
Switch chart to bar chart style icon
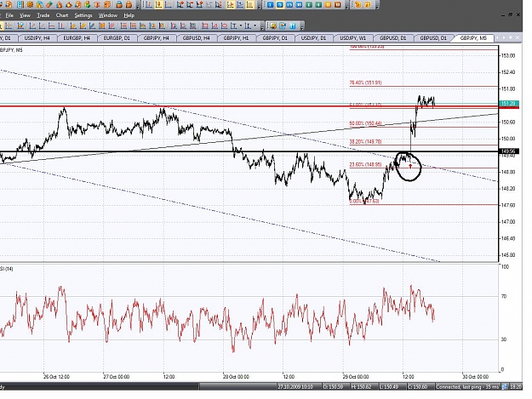click(x=149, y=5)
